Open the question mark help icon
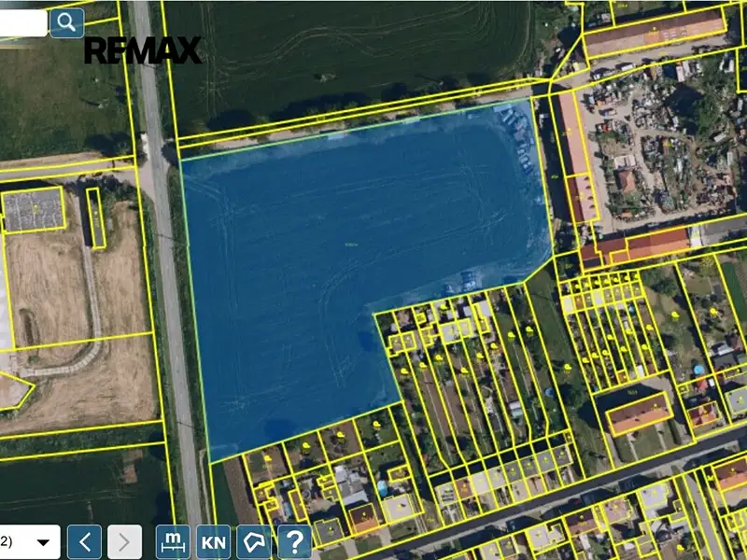 pos(294,542)
